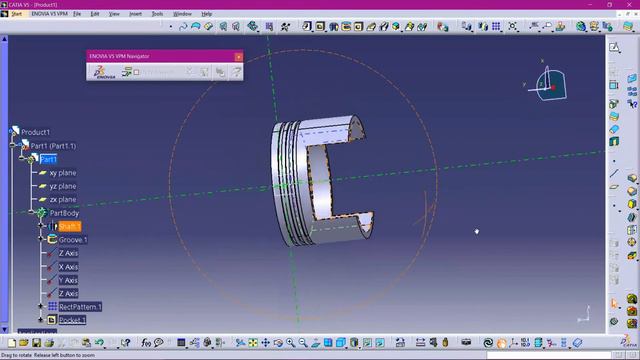Select the Pad tool in top toolbar
The height and width of the screenshot is (360, 640).
point(307,27)
